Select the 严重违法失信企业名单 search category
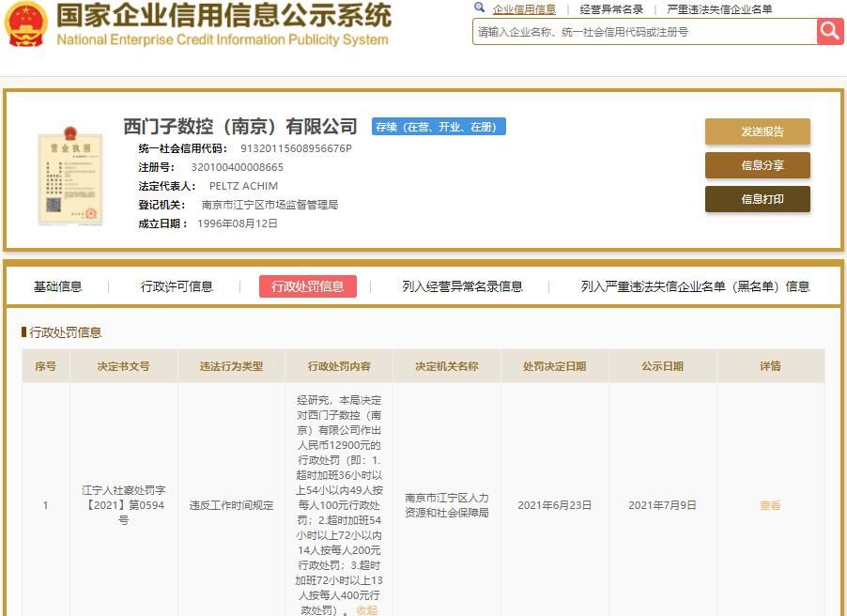 pos(719,9)
